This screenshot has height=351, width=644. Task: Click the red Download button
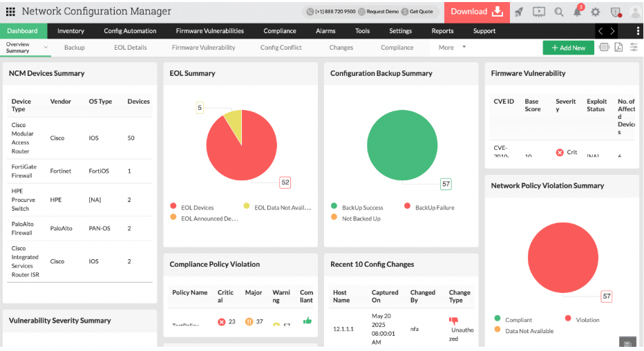point(477,12)
